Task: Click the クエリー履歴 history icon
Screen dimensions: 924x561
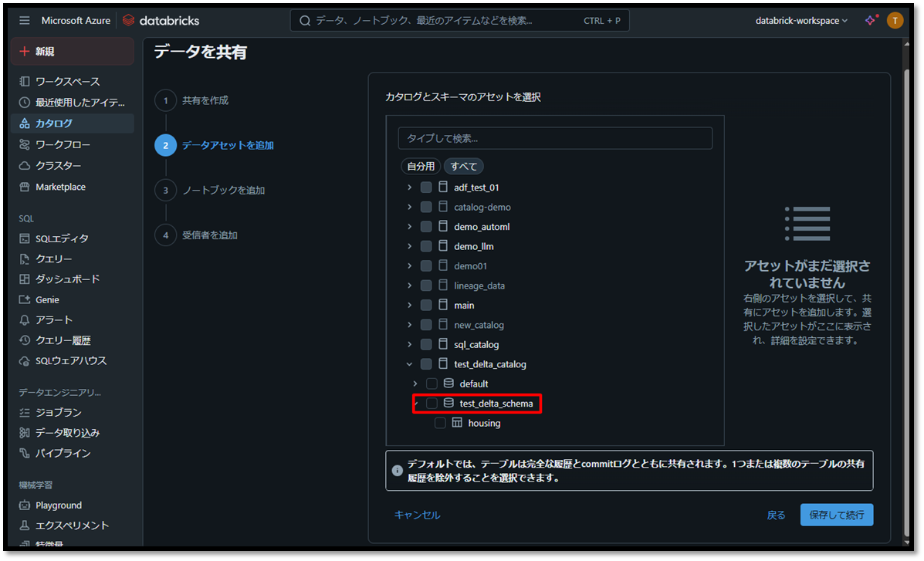Action: tap(24, 340)
